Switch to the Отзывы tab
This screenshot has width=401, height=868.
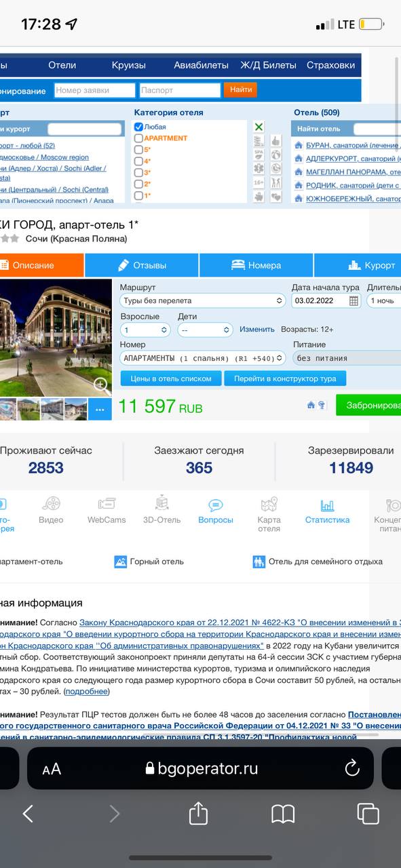pos(142,265)
